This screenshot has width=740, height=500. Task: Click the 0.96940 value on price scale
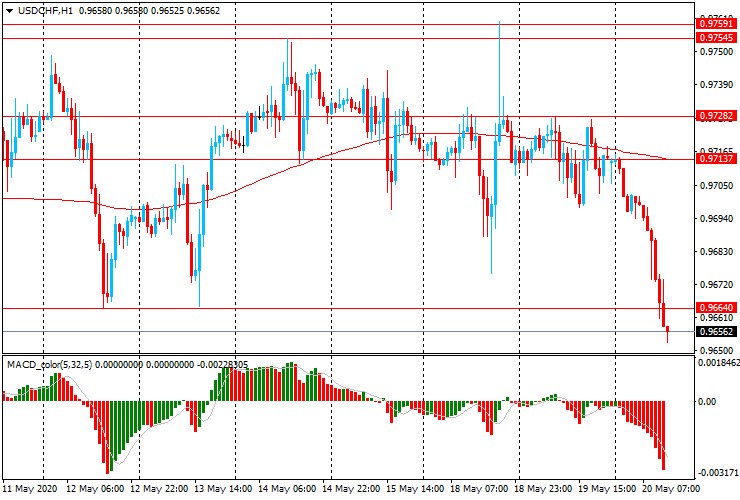[x=716, y=218]
